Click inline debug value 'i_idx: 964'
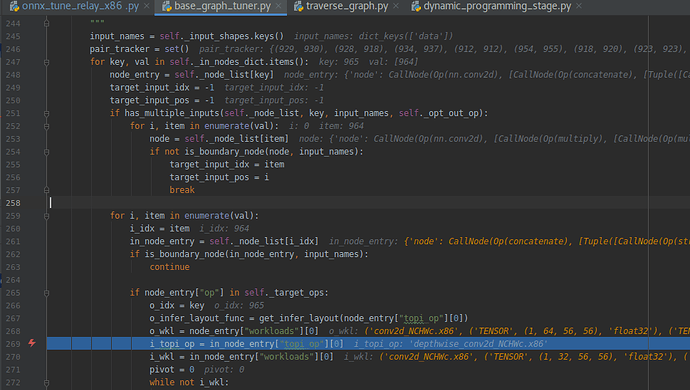 click(x=224, y=228)
